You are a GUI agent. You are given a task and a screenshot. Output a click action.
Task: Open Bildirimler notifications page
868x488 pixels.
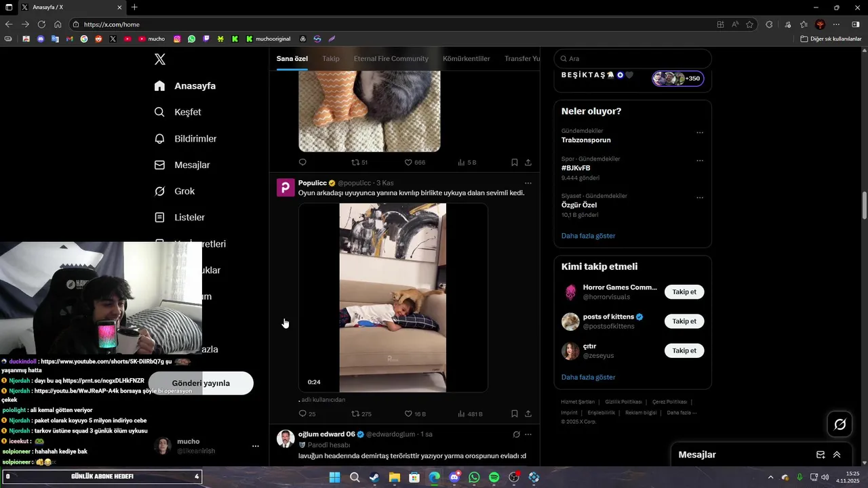pos(185,139)
